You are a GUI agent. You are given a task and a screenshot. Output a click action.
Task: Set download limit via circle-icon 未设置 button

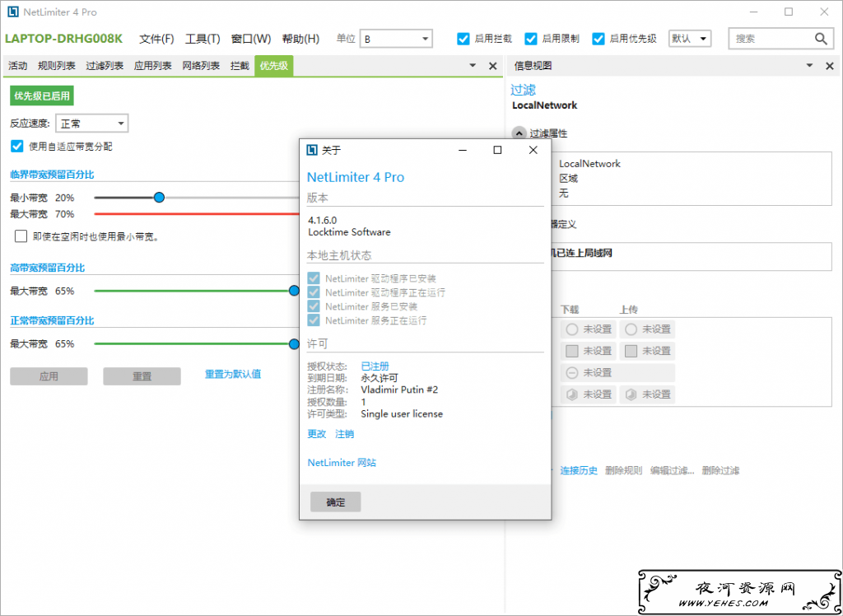click(x=588, y=329)
